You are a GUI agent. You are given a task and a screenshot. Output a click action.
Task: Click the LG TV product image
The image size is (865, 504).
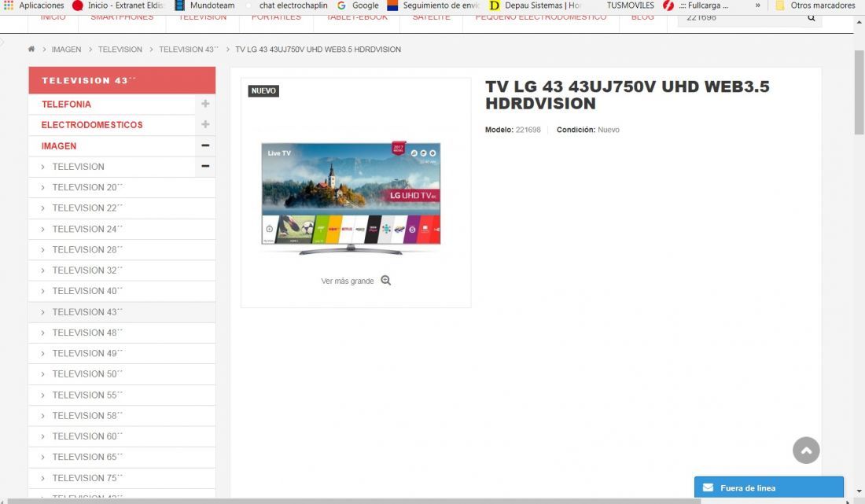pos(351,198)
